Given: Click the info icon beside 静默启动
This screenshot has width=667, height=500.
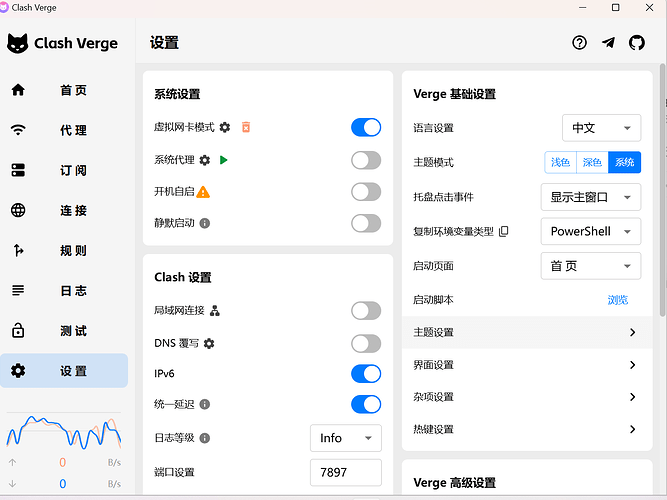Looking at the screenshot, I should click(205, 223).
